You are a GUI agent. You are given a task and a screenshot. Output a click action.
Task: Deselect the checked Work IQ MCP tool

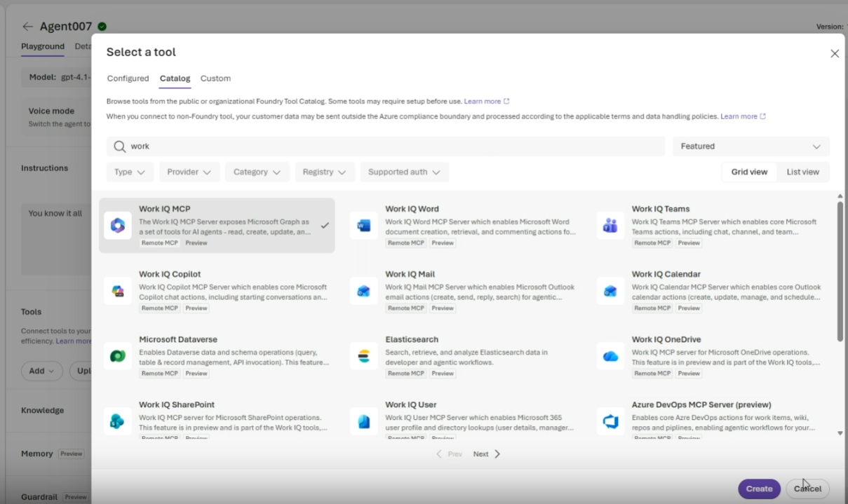pos(325,225)
